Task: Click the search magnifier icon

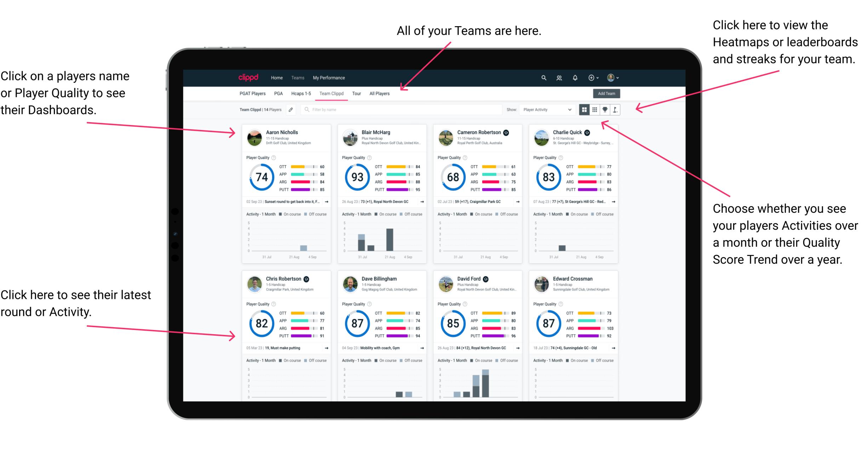Action: [543, 78]
